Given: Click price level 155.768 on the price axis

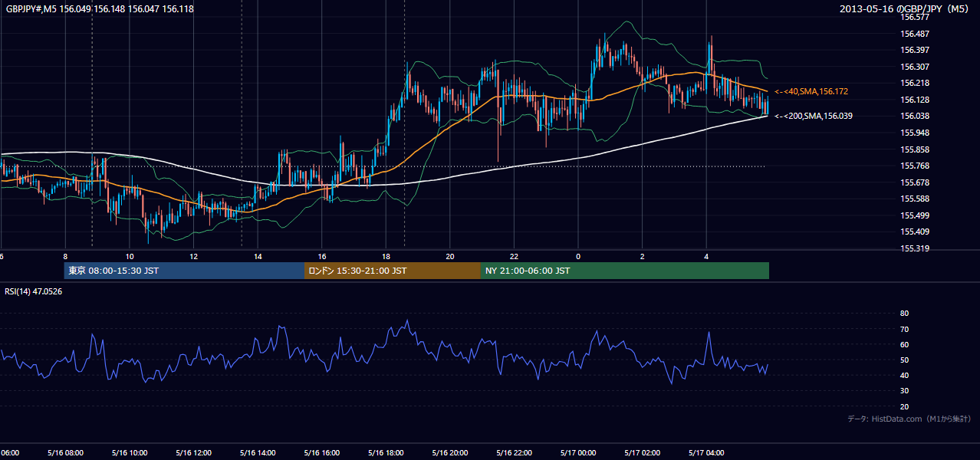Looking at the screenshot, I should pos(915,166).
